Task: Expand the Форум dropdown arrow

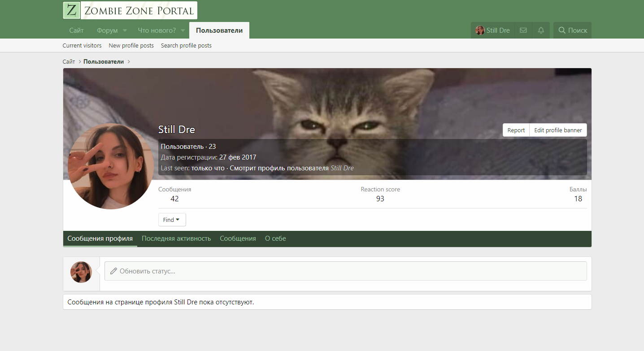Action: click(x=125, y=30)
